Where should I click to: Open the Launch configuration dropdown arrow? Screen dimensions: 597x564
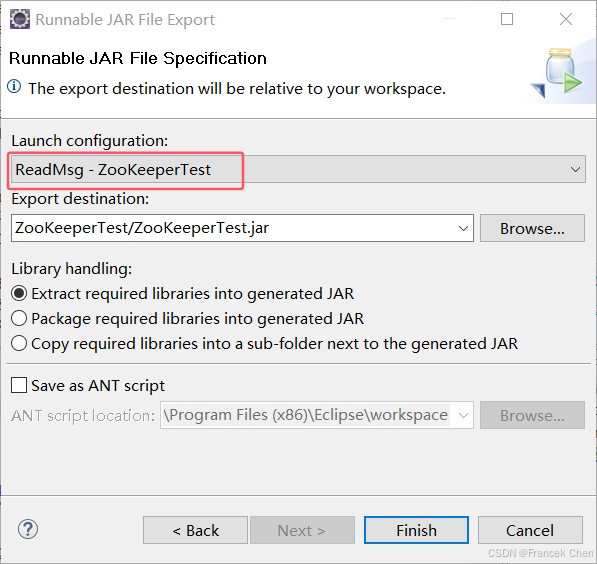575,169
